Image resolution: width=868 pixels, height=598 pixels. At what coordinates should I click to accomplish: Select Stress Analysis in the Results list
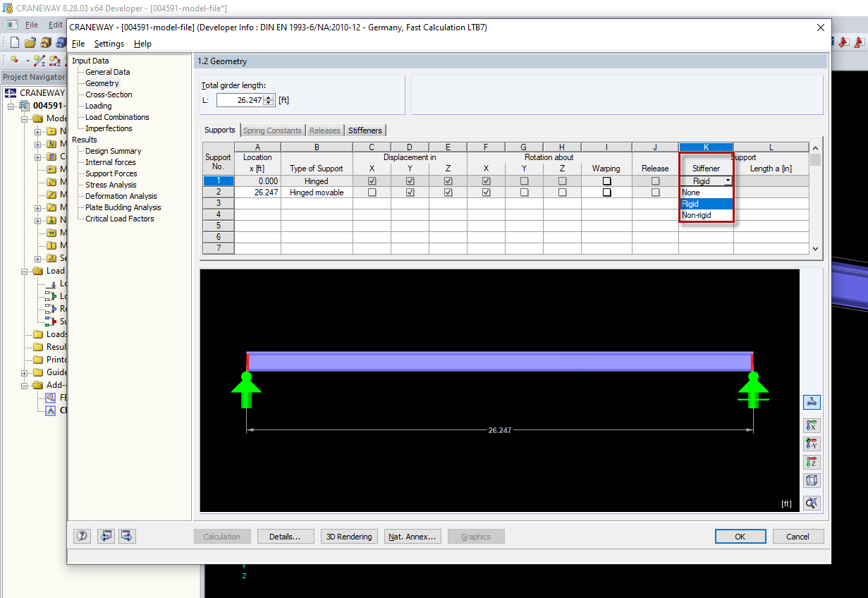(111, 184)
